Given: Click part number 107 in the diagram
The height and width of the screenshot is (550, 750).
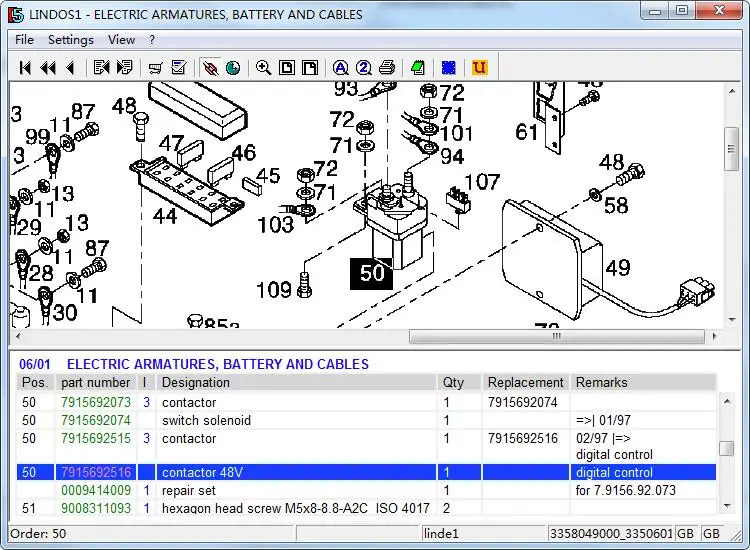Looking at the screenshot, I should (x=482, y=182).
